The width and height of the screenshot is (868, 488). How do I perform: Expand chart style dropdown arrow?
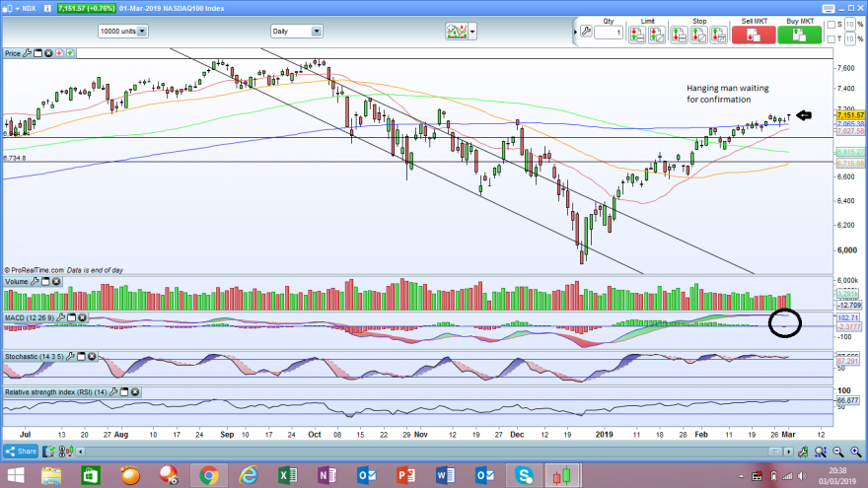coord(472,32)
